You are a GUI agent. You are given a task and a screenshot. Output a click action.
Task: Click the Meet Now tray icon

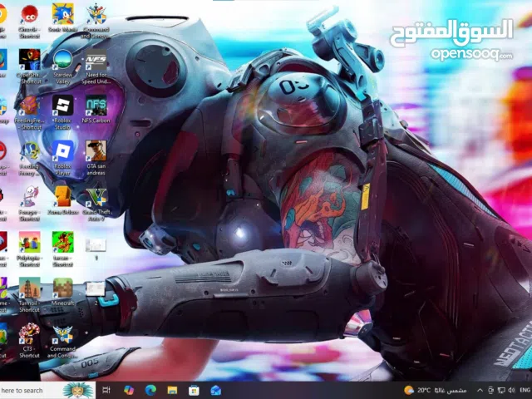coord(490,391)
